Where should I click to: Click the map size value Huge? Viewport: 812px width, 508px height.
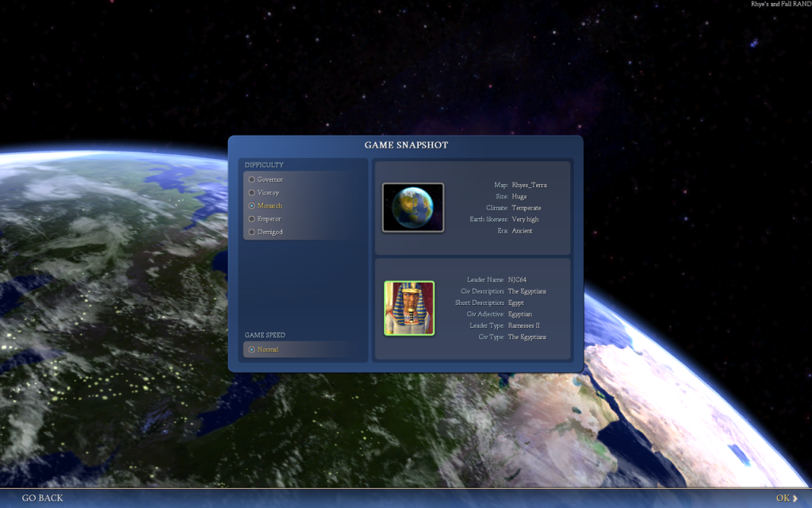[519, 197]
